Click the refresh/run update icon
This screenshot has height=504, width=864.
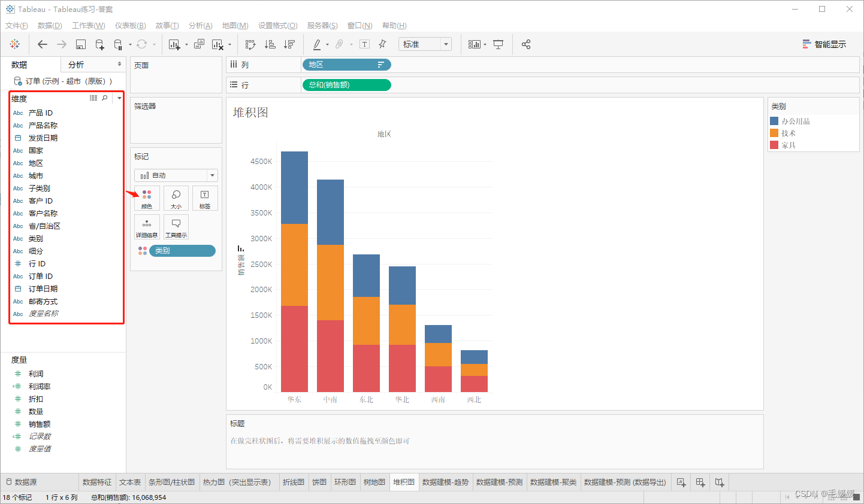pos(141,44)
